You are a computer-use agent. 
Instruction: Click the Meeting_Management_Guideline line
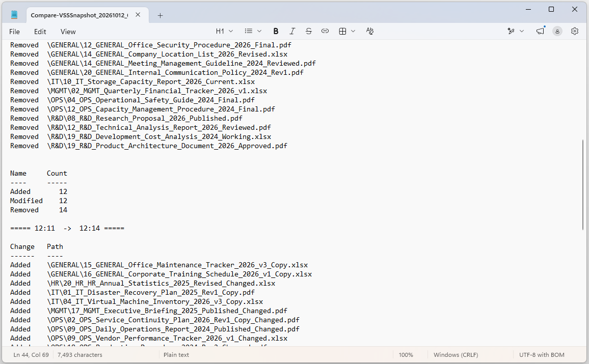tap(163, 64)
